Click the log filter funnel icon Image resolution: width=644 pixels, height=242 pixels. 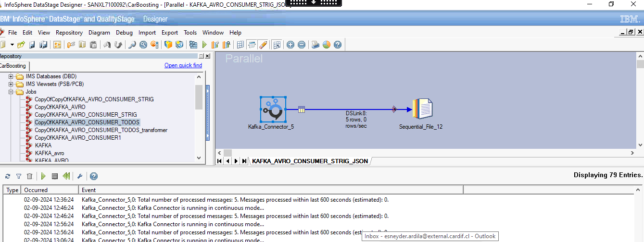pyautogui.click(x=19, y=176)
